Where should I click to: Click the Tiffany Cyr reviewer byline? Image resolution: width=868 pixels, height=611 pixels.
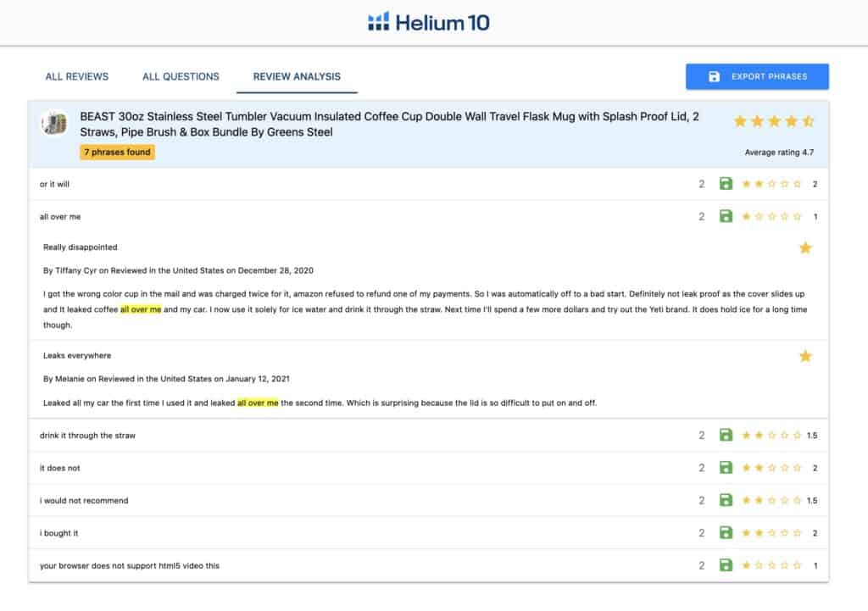coord(178,270)
